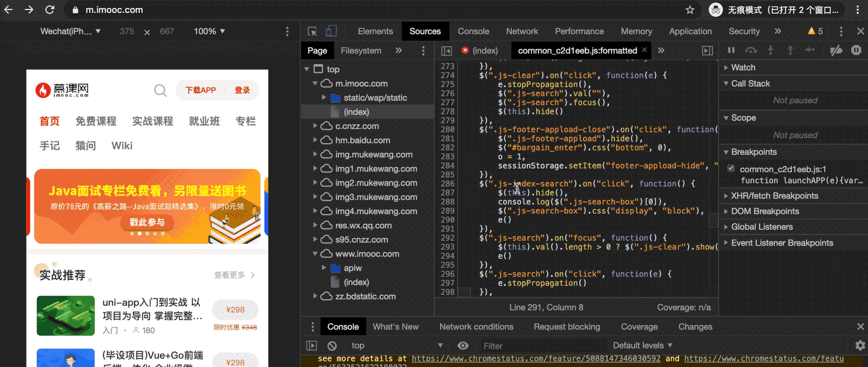Open console settings gear
This screenshot has height=367, width=868.
(x=860, y=346)
